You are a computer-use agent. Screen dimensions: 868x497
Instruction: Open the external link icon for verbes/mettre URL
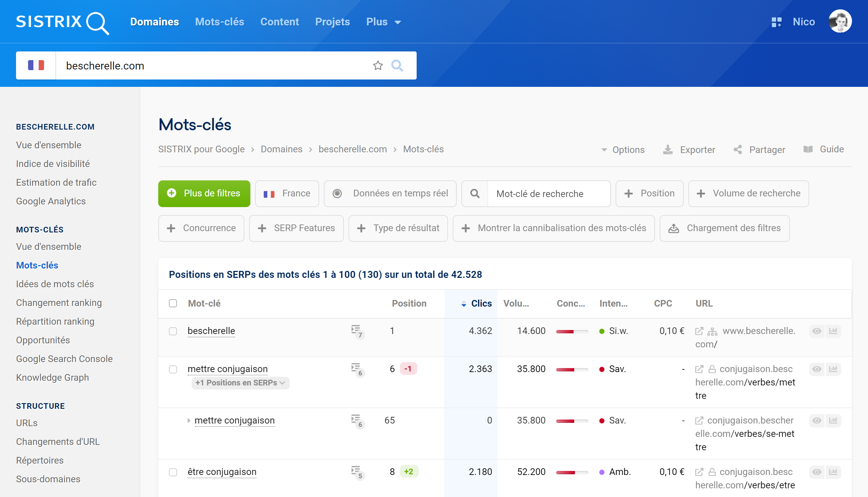[699, 369]
